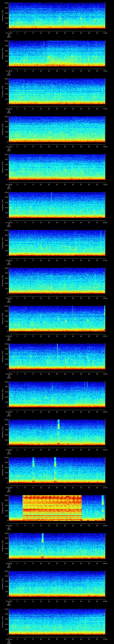114x644 pixels.
Task: Select the spectrogram panel starting at 16:15:00
Action: (57, 54)
